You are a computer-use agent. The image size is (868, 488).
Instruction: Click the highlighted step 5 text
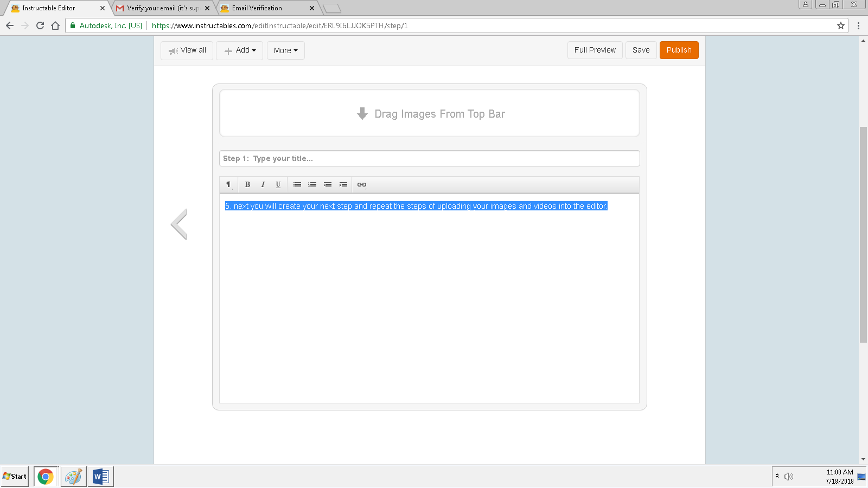pyautogui.click(x=416, y=206)
